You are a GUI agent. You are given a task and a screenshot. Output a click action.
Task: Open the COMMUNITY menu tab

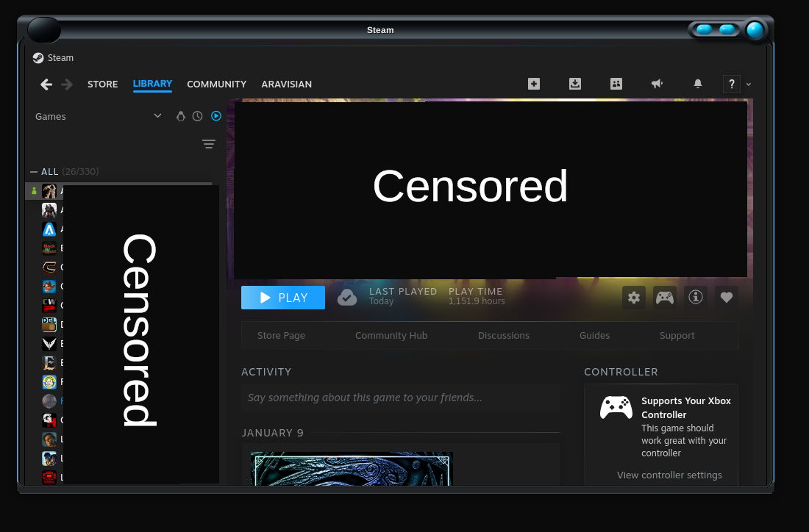216,84
